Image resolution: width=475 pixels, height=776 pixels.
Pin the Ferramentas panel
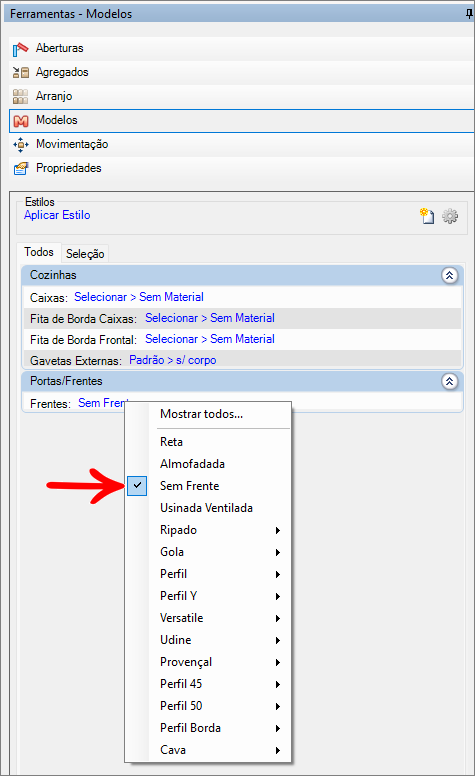(469, 14)
